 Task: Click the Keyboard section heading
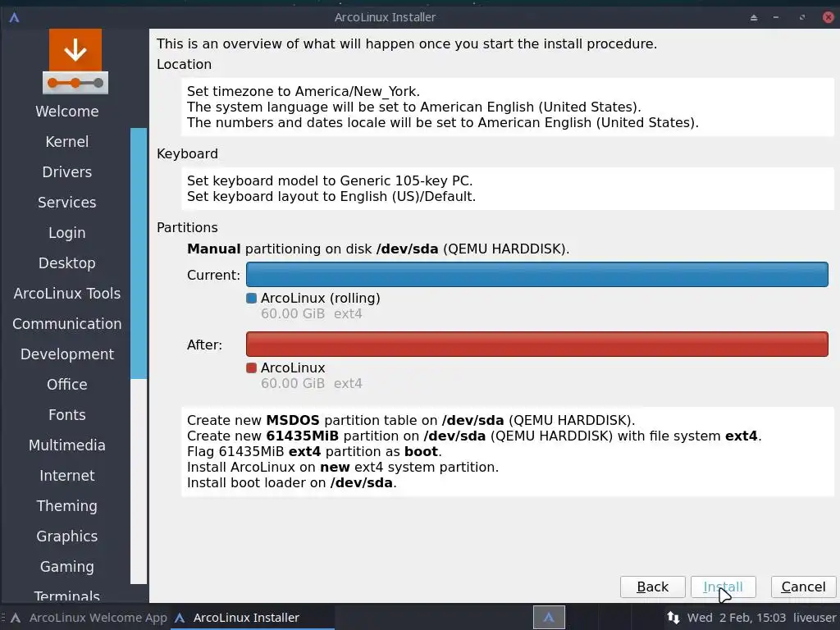(187, 153)
